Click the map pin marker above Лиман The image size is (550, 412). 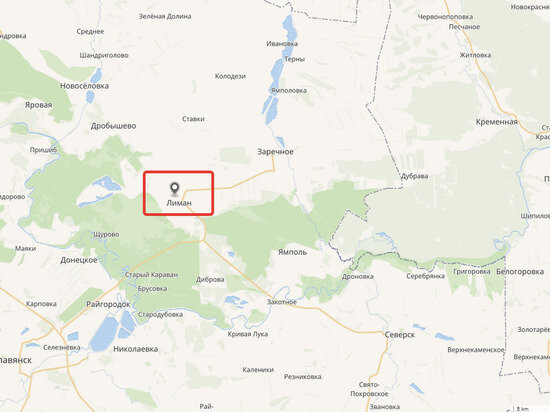point(174,189)
